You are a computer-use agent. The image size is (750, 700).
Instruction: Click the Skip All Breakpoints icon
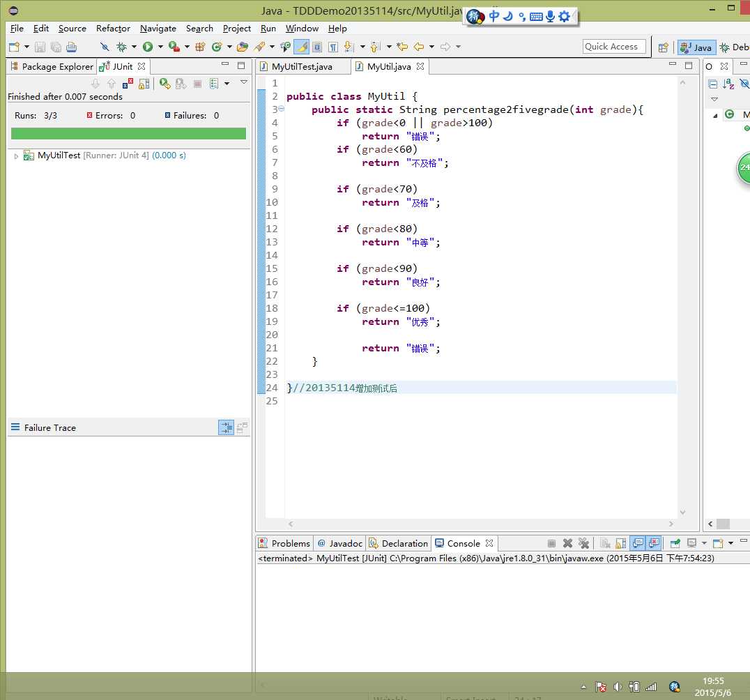click(105, 47)
